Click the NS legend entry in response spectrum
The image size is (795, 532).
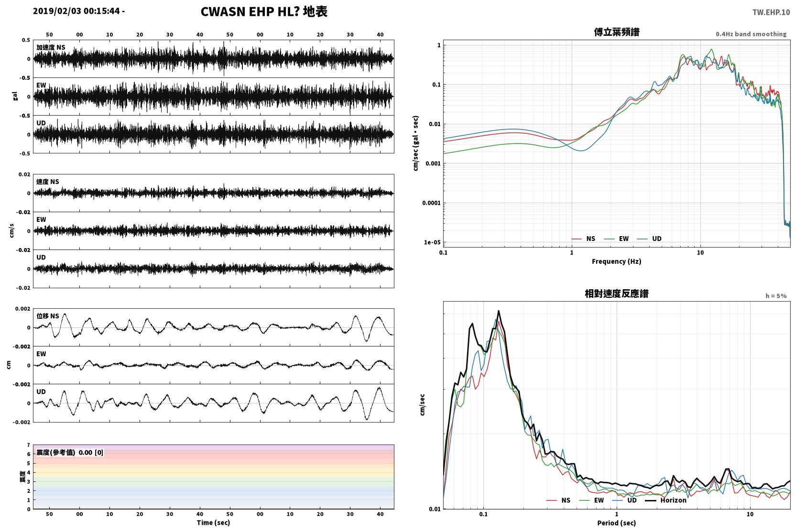558,500
